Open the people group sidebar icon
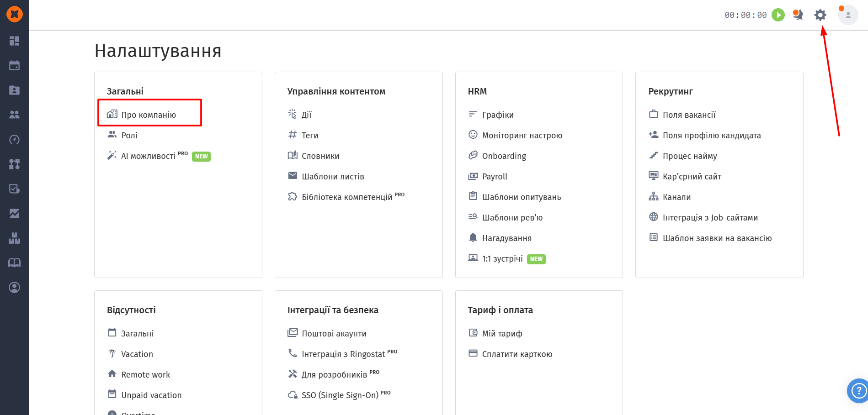Screen dimensions: 868x415 (x=15, y=115)
